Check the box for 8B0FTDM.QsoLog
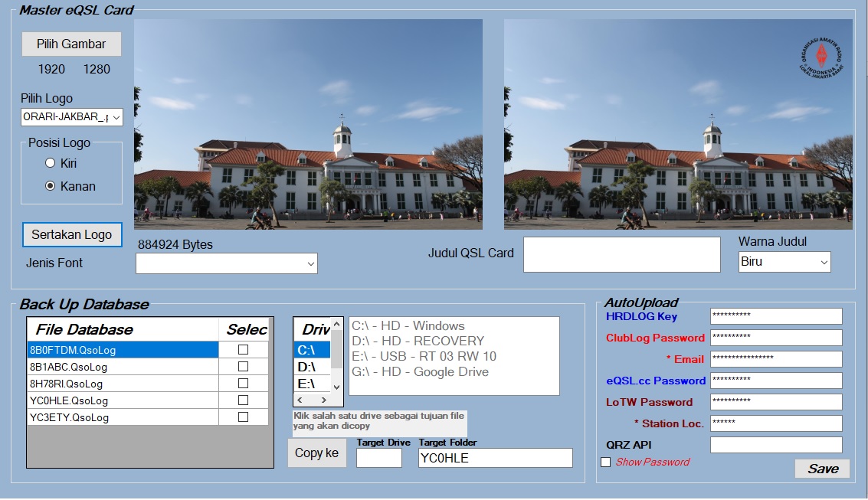Viewport: 868px width, 500px height. [x=243, y=350]
